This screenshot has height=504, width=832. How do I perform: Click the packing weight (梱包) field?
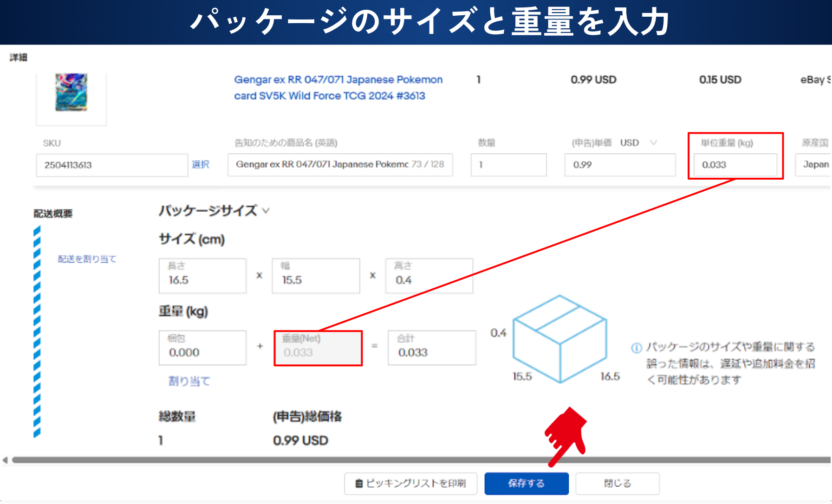(x=202, y=348)
